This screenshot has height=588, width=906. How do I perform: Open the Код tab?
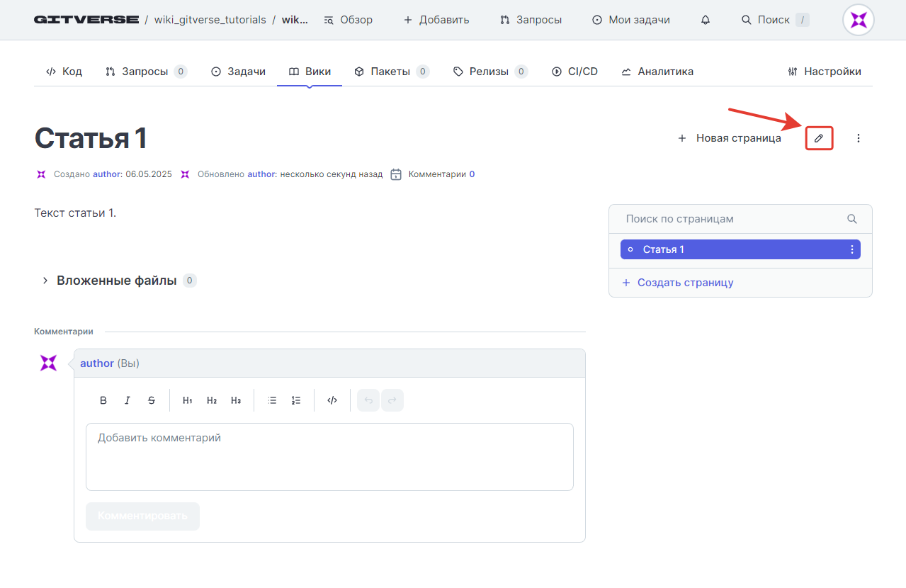tap(64, 72)
